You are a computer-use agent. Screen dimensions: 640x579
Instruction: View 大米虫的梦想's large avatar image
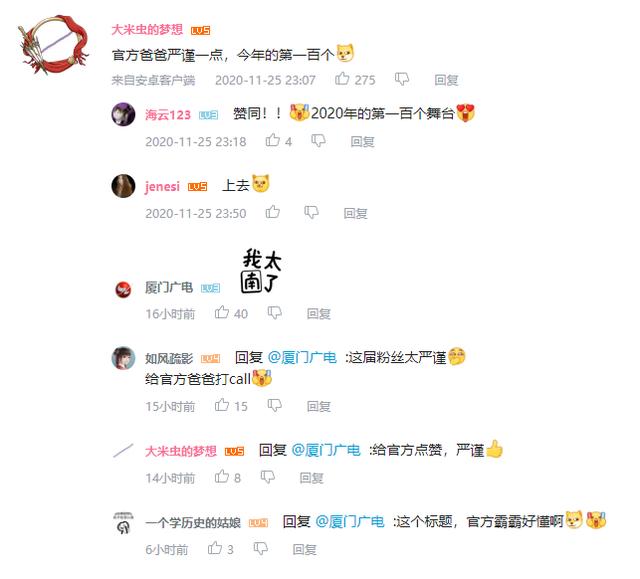53,45
